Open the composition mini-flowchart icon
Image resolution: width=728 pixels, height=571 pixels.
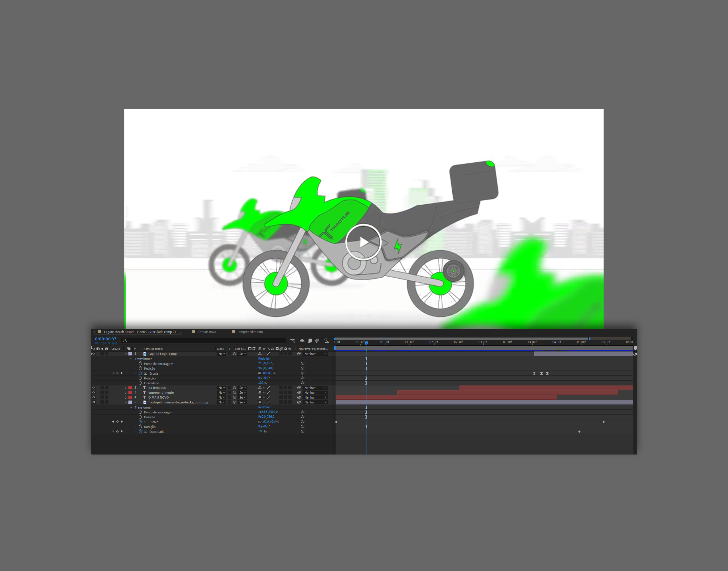point(293,341)
